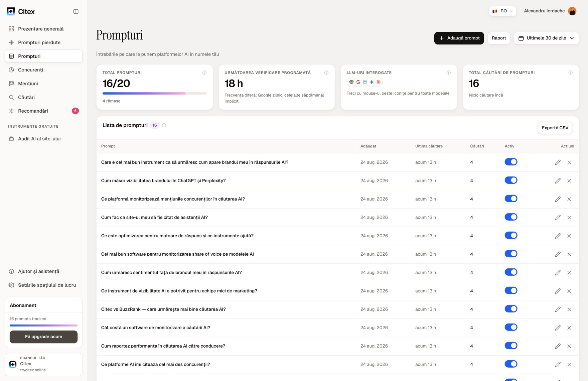Edit the 'Ce platformă monitorizează mențiunile' prompt
588x381 pixels.
point(558,199)
